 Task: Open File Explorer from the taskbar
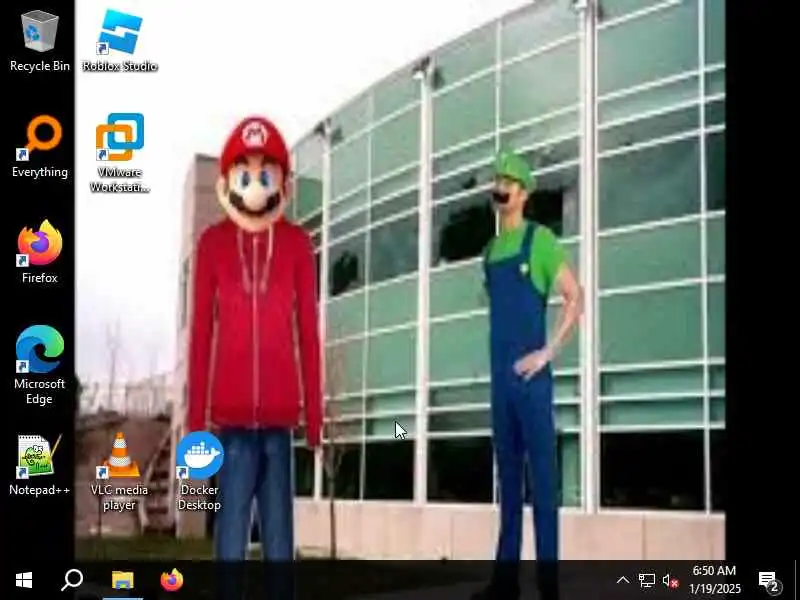[x=122, y=580]
